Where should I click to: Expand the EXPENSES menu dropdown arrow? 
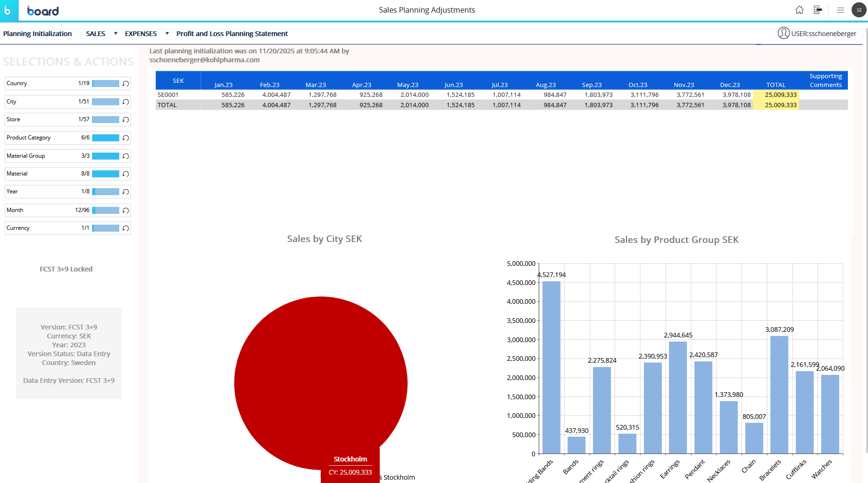(167, 33)
